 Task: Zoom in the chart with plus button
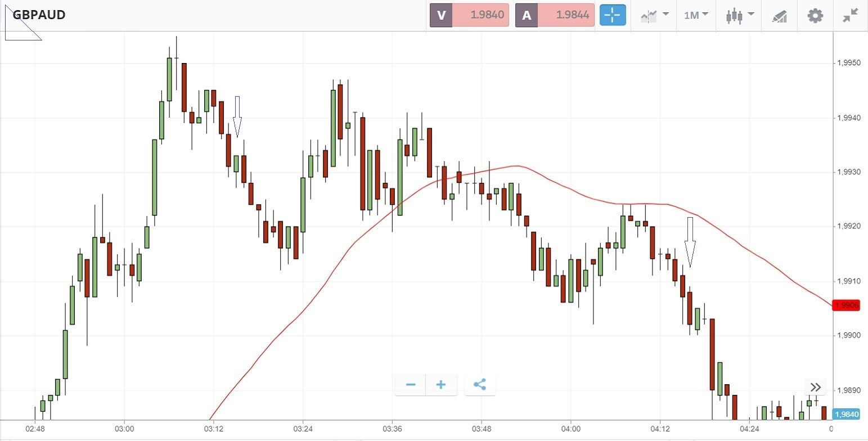click(x=441, y=385)
